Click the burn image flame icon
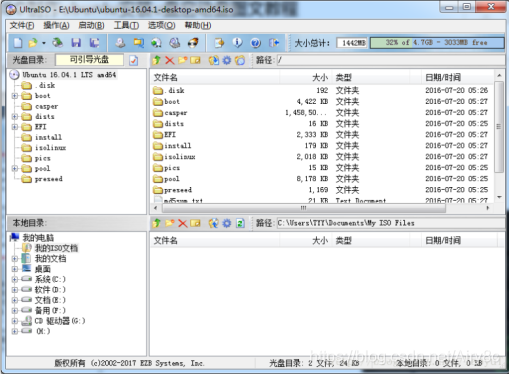Viewport: 509px width, 375px height. click(x=193, y=43)
